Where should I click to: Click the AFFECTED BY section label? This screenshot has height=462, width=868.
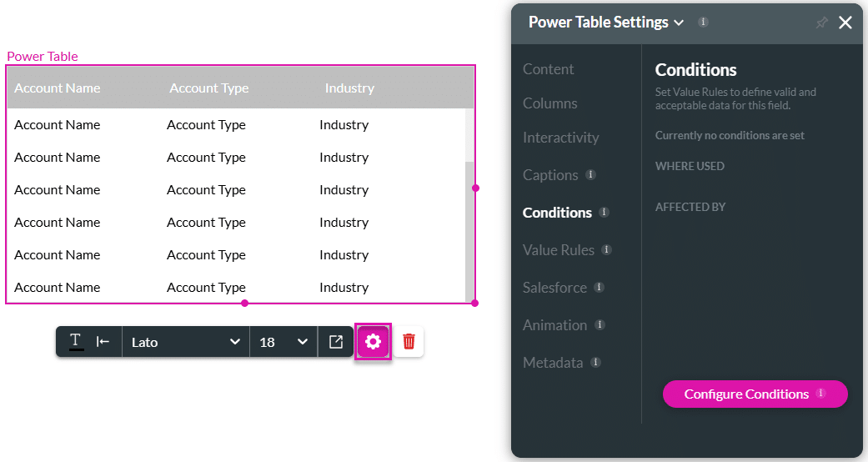point(690,207)
